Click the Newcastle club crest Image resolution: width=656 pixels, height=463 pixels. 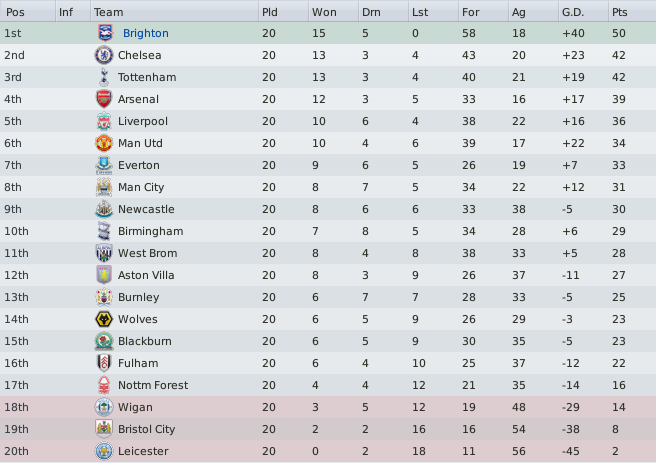(x=104, y=209)
